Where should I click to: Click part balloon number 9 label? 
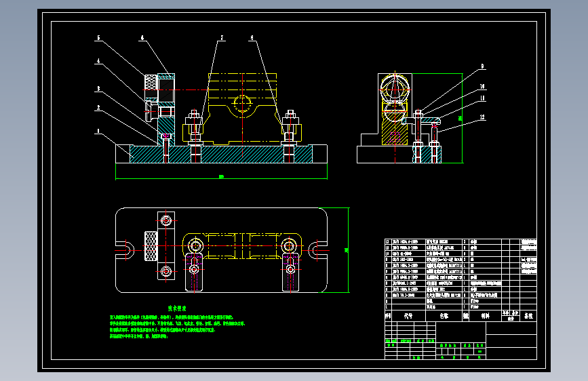pos(482,66)
